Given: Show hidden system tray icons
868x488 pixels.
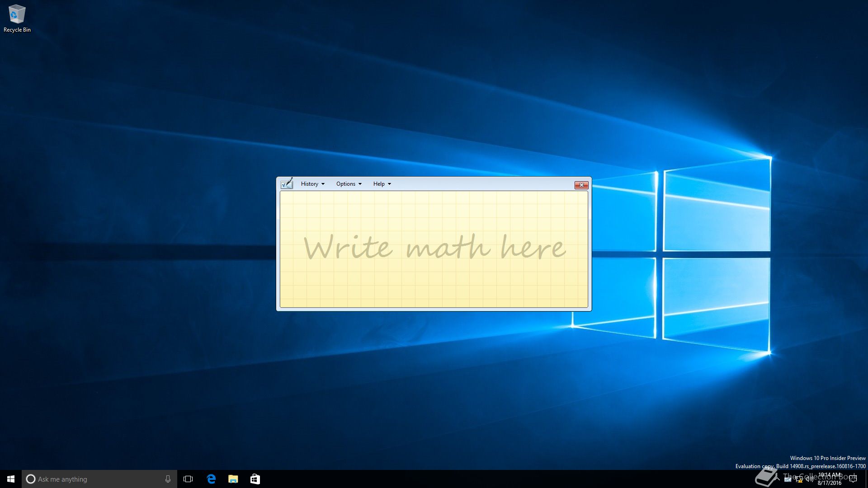Looking at the screenshot, I should [777, 479].
